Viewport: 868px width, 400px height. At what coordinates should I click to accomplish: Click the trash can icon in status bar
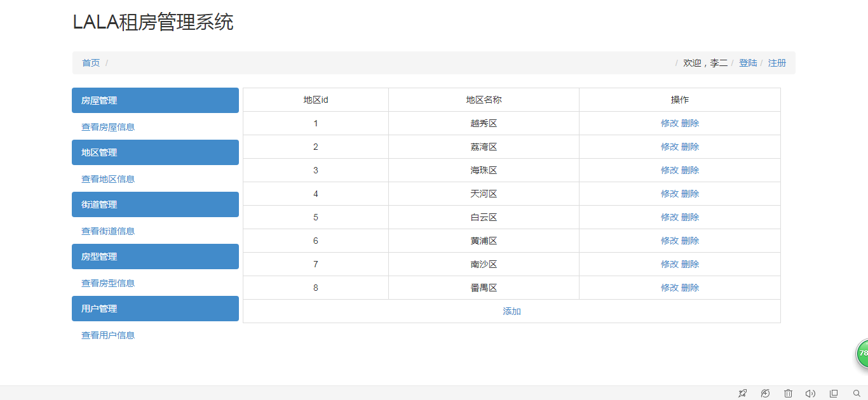point(788,394)
